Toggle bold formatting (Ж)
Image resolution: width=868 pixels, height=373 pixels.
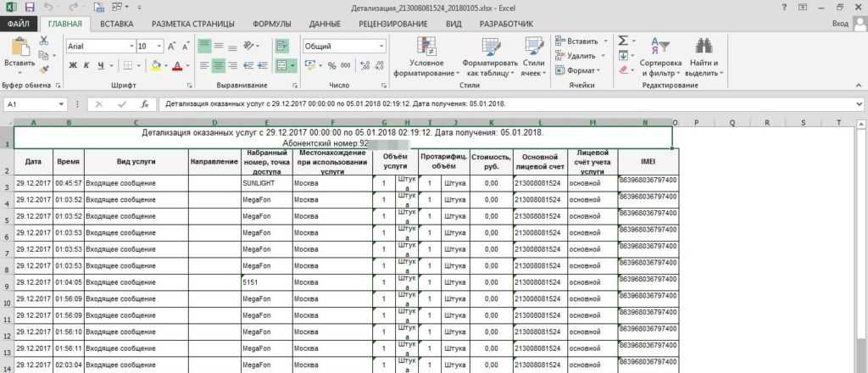coord(72,65)
